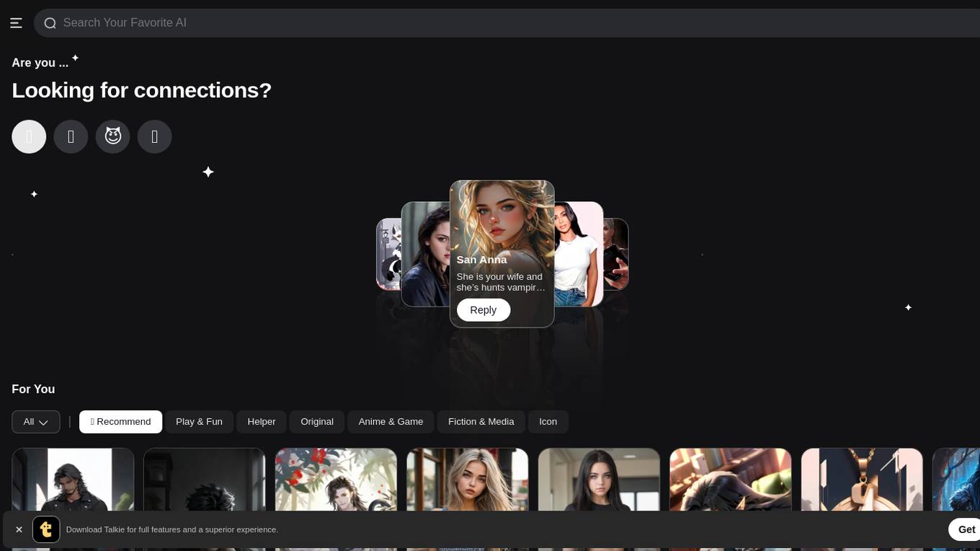Open card of long-haired man in black jacket
Image resolution: width=980 pixels, height=551 pixels.
(x=73, y=480)
